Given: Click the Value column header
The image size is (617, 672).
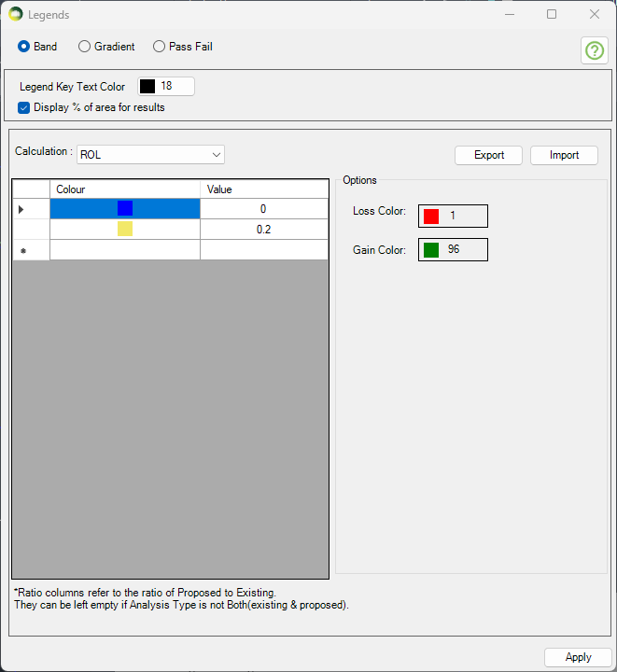Looking at the screenshot, I should click(264, 189).
